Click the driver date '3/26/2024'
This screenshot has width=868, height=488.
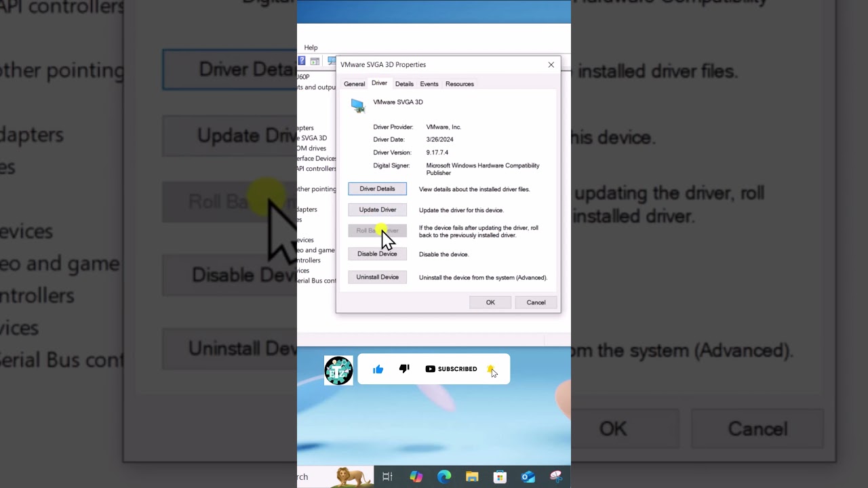tap(439, 140)
